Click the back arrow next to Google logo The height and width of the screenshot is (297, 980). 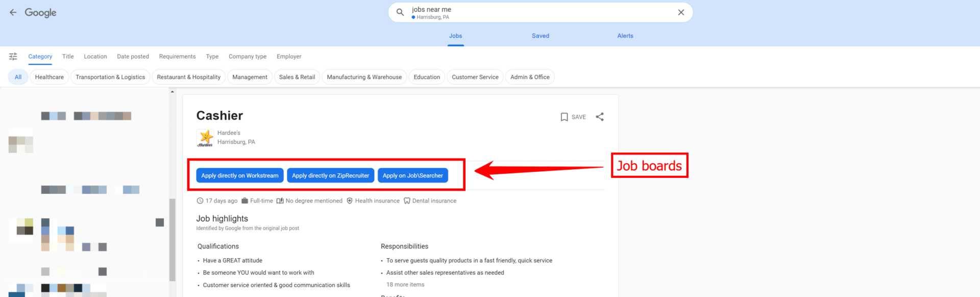[x=13, y=13]
